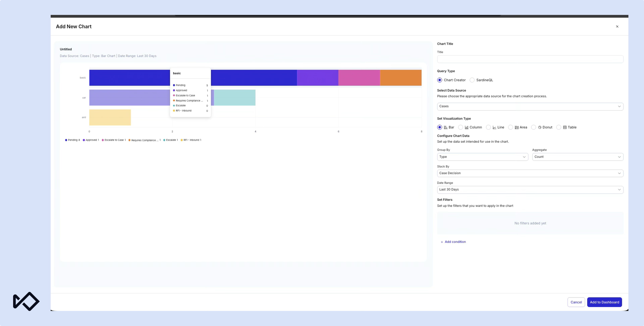The image size is (644, 326).
Task: Click the Area chart icon
Action: pyautogui.click(x=517, y=127)
